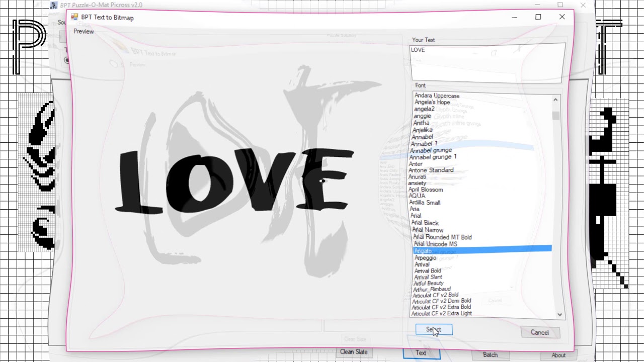Select the April Blossom font
The height and width of the screenshot is (362, 644).
(426, 190)
